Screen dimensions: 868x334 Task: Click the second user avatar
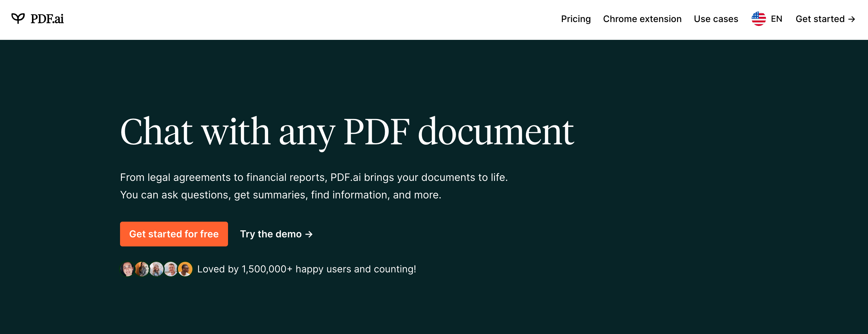click(142, 269)
